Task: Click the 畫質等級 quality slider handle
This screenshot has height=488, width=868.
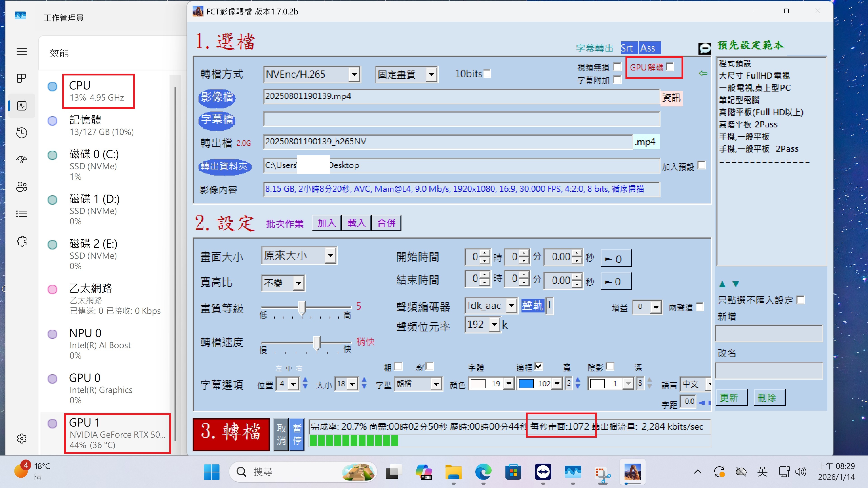Action: click(x=302, y=307)
